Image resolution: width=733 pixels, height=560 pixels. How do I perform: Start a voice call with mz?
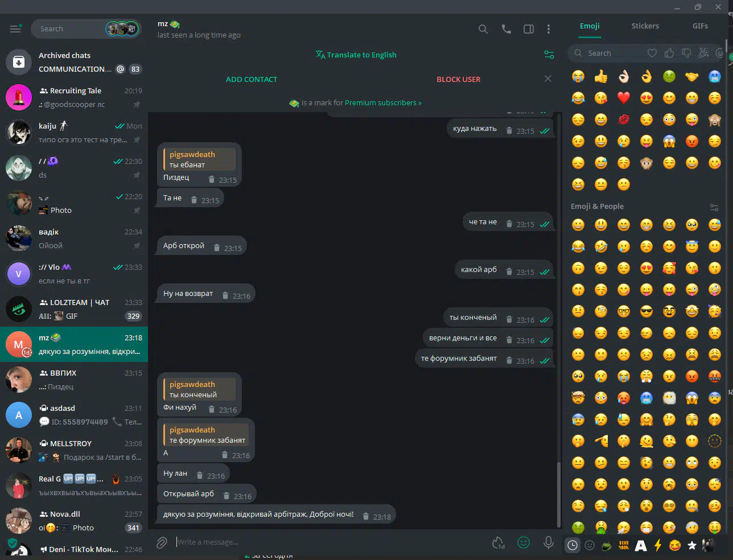(506, 29)
